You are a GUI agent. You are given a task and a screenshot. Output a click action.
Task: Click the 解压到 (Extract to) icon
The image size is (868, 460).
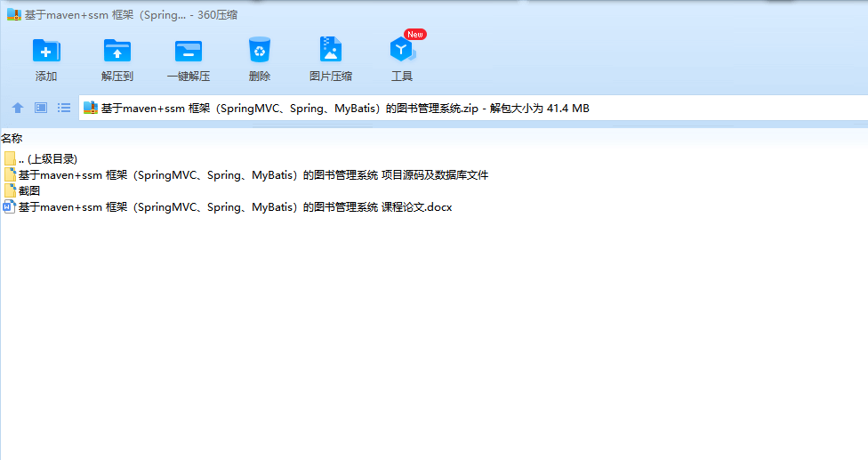point(117,51)
